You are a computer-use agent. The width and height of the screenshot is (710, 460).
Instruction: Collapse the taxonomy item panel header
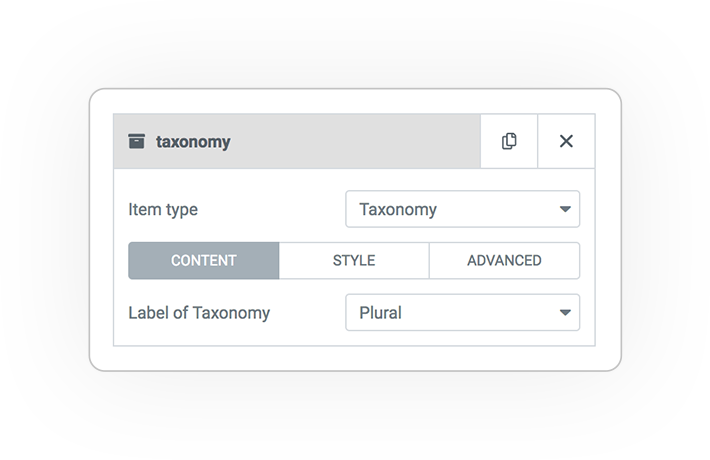coord(297,141)
